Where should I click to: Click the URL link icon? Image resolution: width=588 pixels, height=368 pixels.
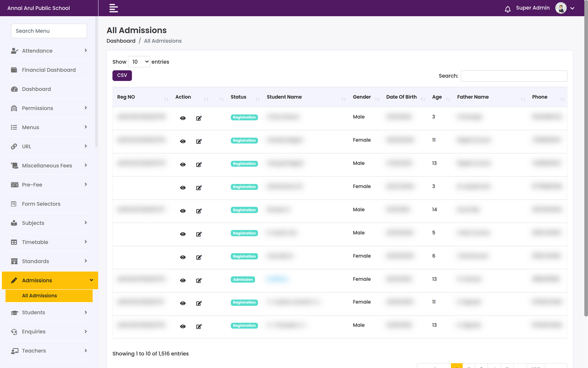tap(14, 146)
